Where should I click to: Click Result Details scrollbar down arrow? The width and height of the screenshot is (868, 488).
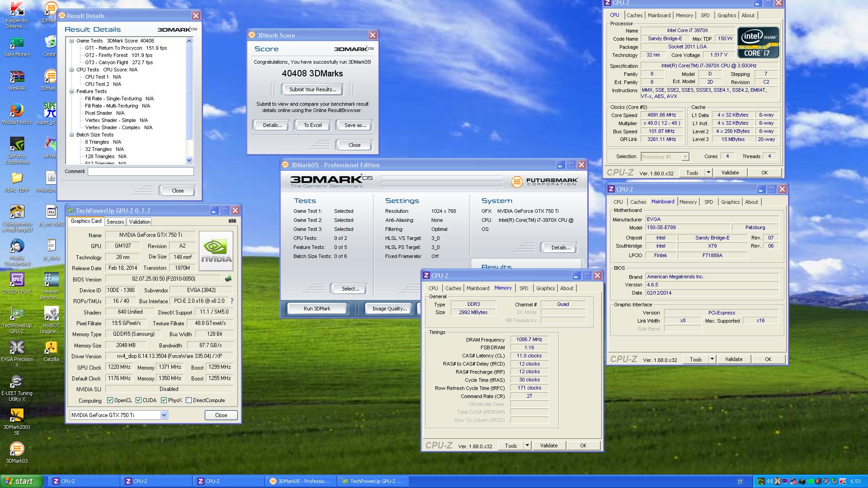[189, 160]
